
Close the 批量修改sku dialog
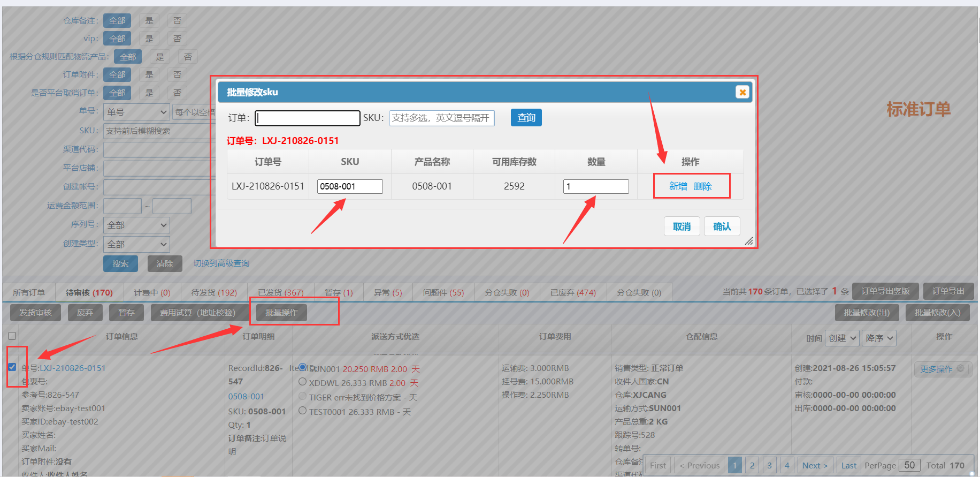coord(742,92)
